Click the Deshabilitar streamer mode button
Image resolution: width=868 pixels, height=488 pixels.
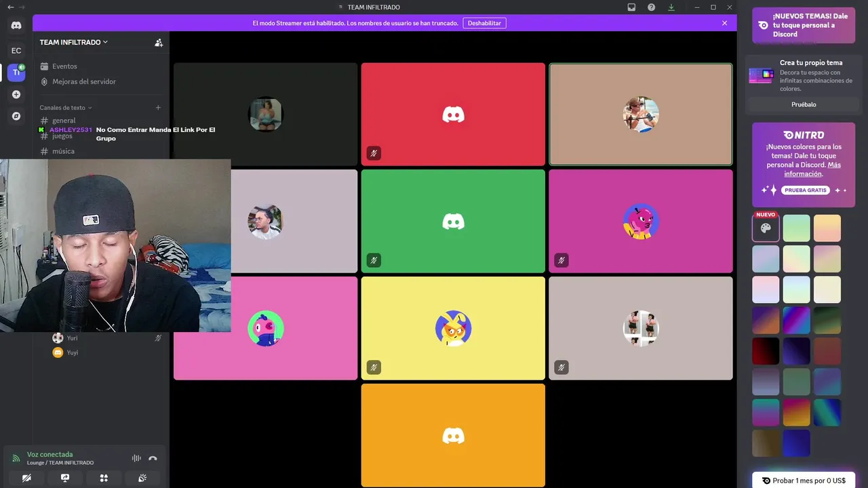484,23
